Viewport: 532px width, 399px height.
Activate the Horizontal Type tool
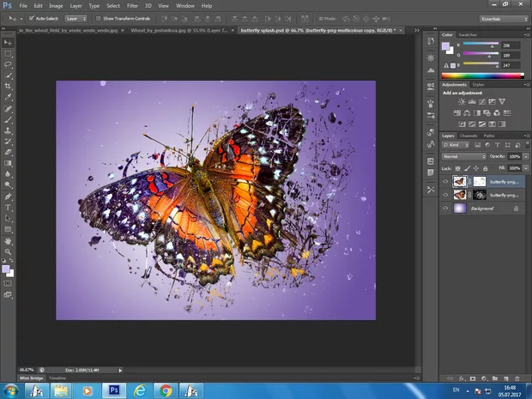click(x=8, y=208)
